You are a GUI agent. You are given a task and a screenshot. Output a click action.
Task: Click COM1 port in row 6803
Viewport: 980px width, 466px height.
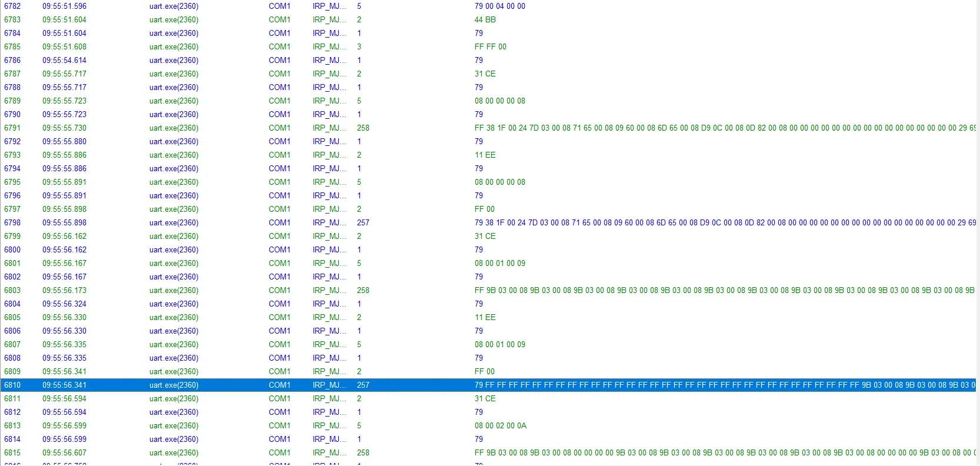pyautogui.click(x=279, y=291)
